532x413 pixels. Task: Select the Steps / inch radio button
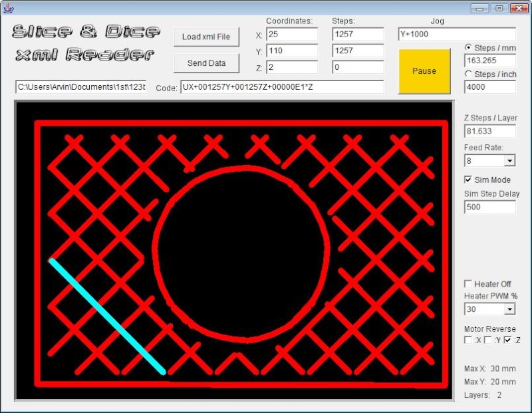(x=468, y=74)
